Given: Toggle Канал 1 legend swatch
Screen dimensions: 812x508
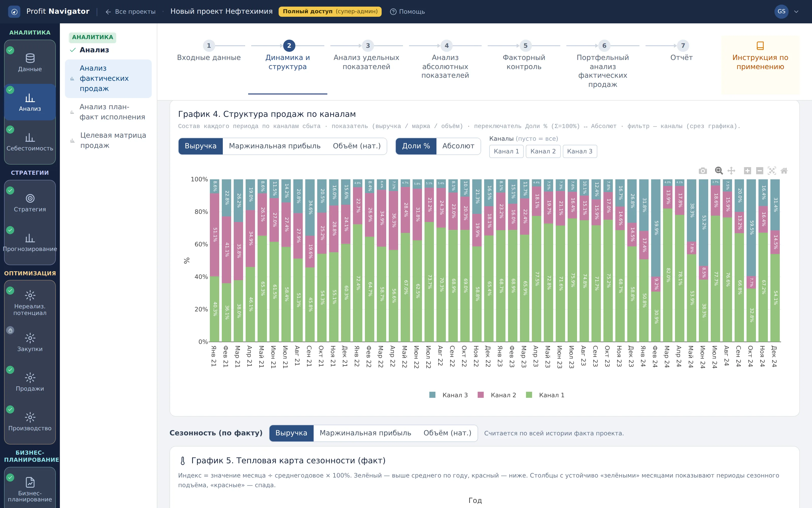Looking at the screenshot, I should [529, 395].
